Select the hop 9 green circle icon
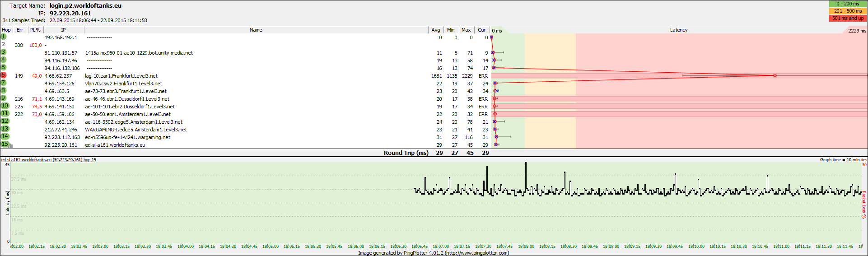This screenshot has height=256, width=868. pyautogui.click(x=4, y=98)
